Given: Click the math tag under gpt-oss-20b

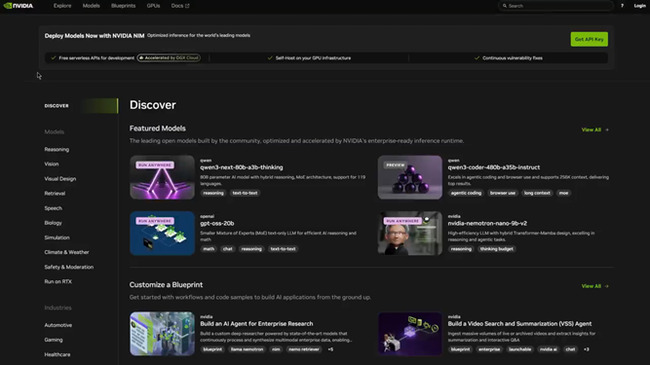Looking at the screenshot, I should (209, 249).
